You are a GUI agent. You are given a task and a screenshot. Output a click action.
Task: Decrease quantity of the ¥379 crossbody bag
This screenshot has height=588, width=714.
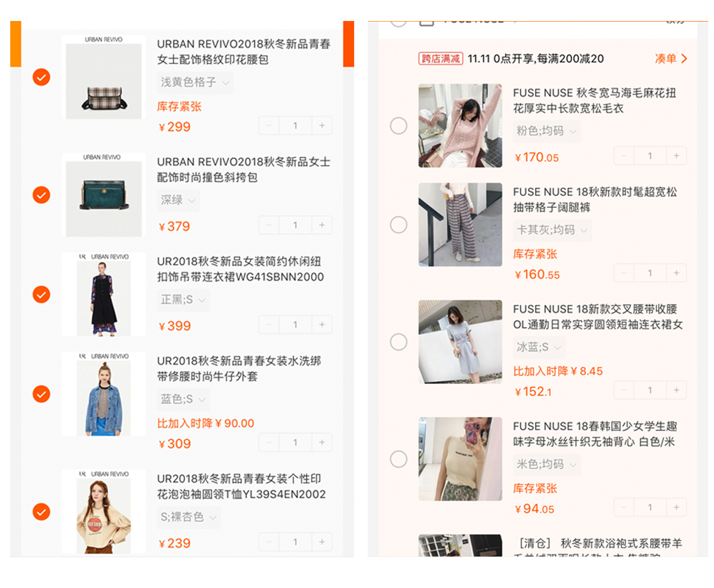[269, 225]
